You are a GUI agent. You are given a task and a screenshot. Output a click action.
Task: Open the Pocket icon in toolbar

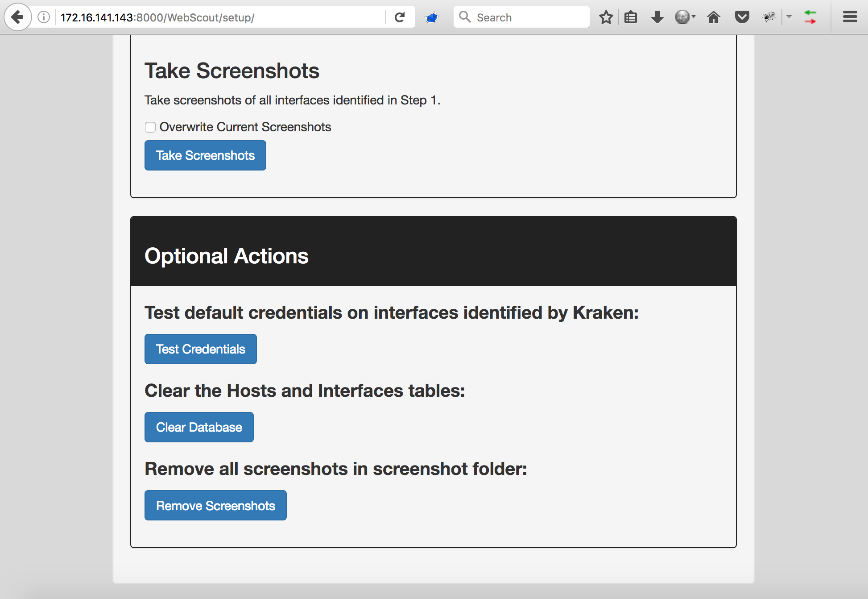(x=742, y=17)
